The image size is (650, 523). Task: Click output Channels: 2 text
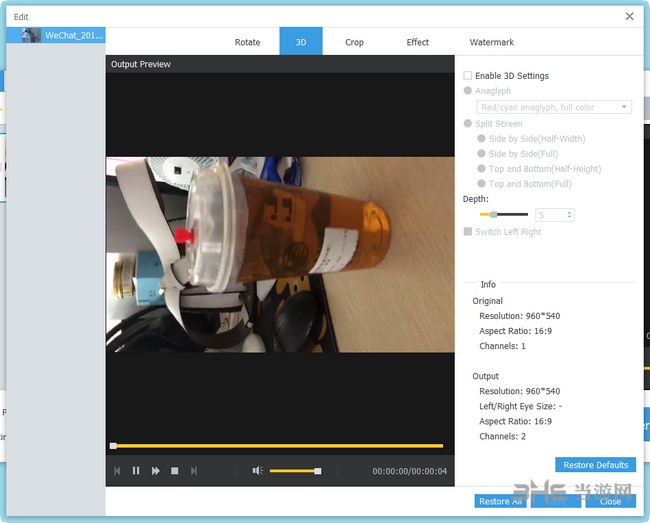click(x=502, y=436)
